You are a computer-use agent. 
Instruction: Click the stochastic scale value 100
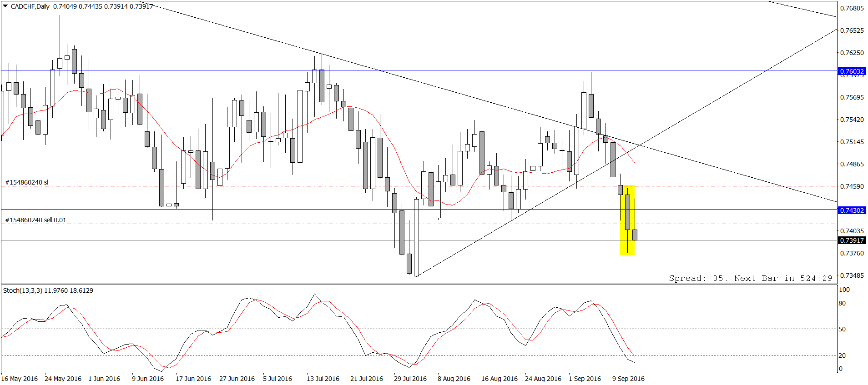[844, 290]
